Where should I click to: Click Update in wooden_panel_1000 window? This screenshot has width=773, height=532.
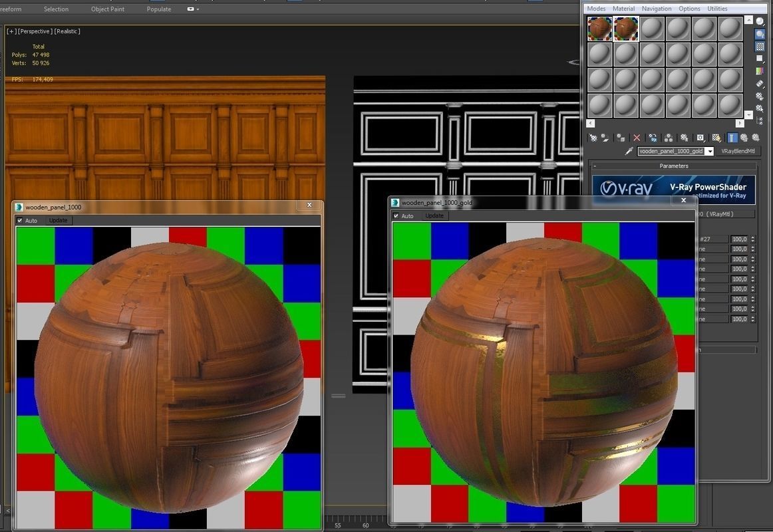tap(58, 220)
